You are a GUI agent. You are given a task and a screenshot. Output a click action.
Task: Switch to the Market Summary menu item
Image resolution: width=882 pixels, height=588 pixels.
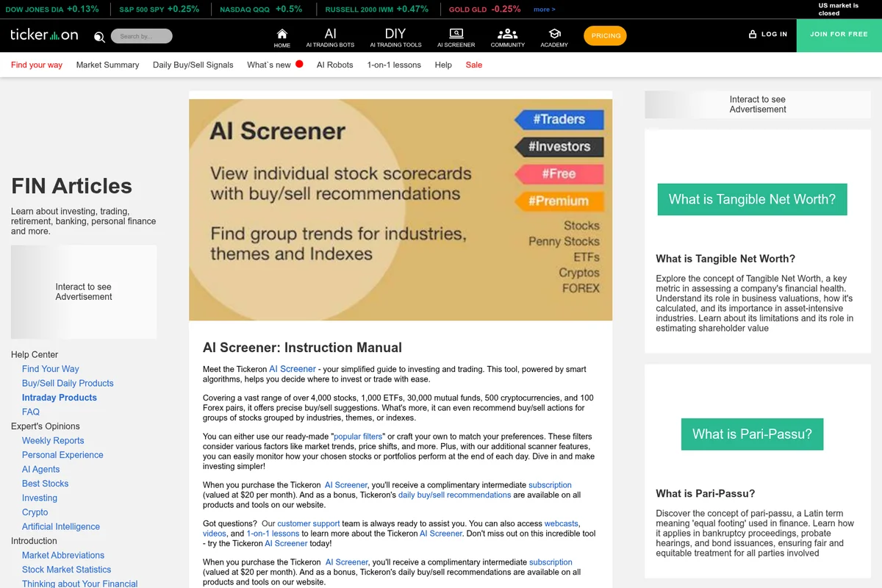[107, 65]
